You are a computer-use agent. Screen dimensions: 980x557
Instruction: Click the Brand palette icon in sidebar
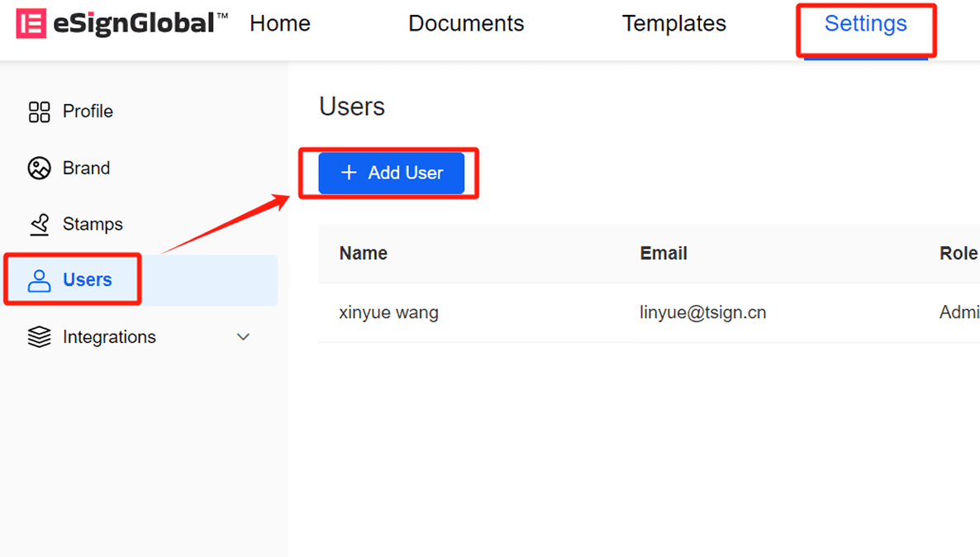pyautogui.click(x=39, y=169)
